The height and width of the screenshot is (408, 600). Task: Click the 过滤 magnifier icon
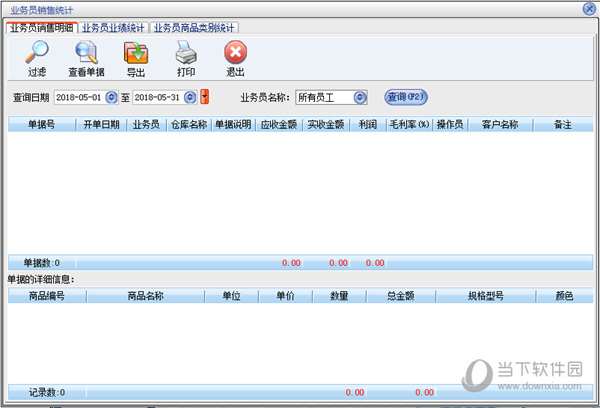37,52
